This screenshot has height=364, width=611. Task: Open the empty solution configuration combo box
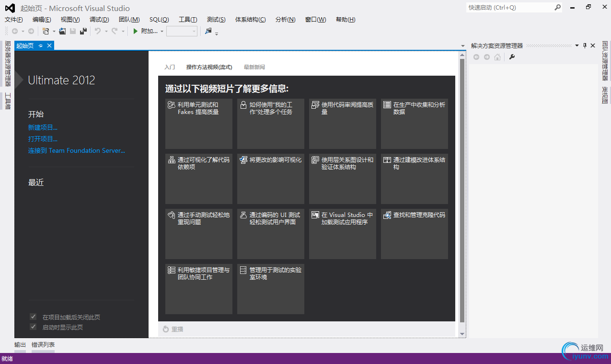pyautogui.click(x=182, y=31)
